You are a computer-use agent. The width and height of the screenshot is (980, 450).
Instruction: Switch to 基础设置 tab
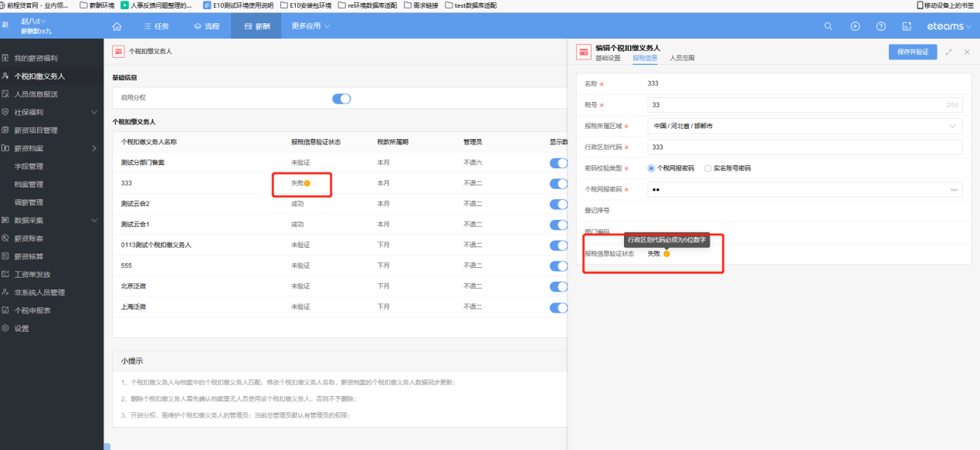click(608, 58)
